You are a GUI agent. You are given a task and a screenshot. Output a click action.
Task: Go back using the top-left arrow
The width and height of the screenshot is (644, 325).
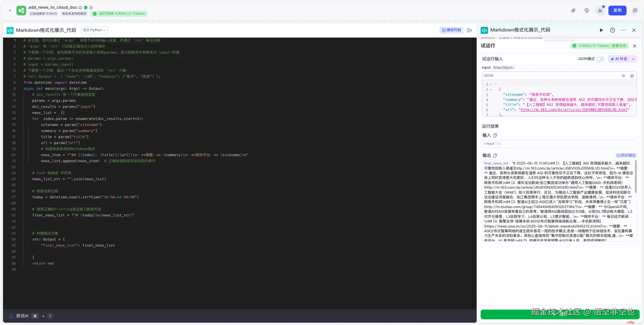(x=10, y=10)
